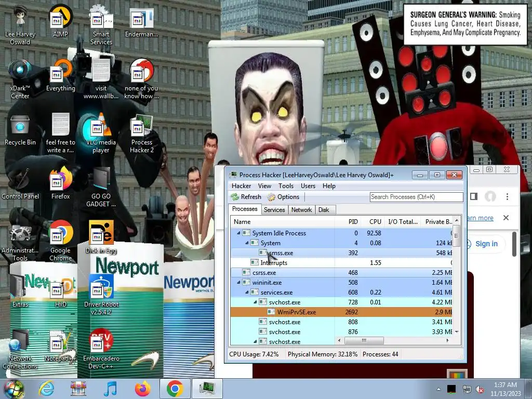532x399 pixels.
Task: Open the Google Chrome desktop shortcut
Action: click(x=60, y=241)
